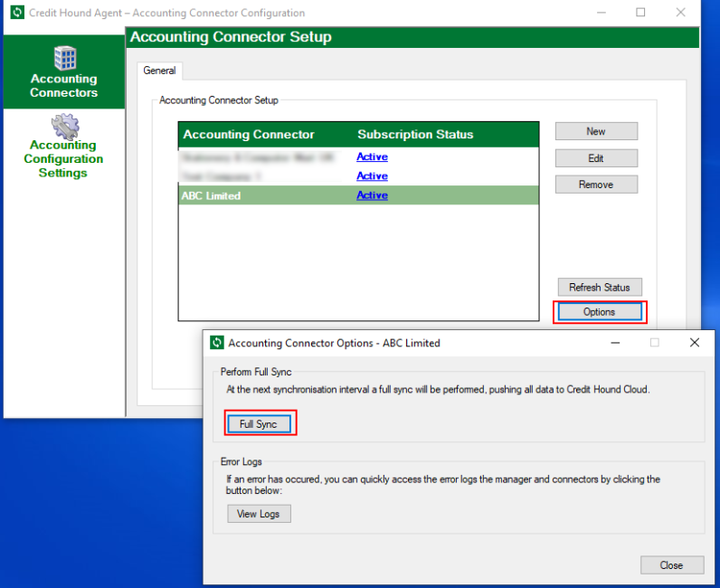Close the Credit Hound Agent main window
The image size is (720, 588).
[681, 13]
